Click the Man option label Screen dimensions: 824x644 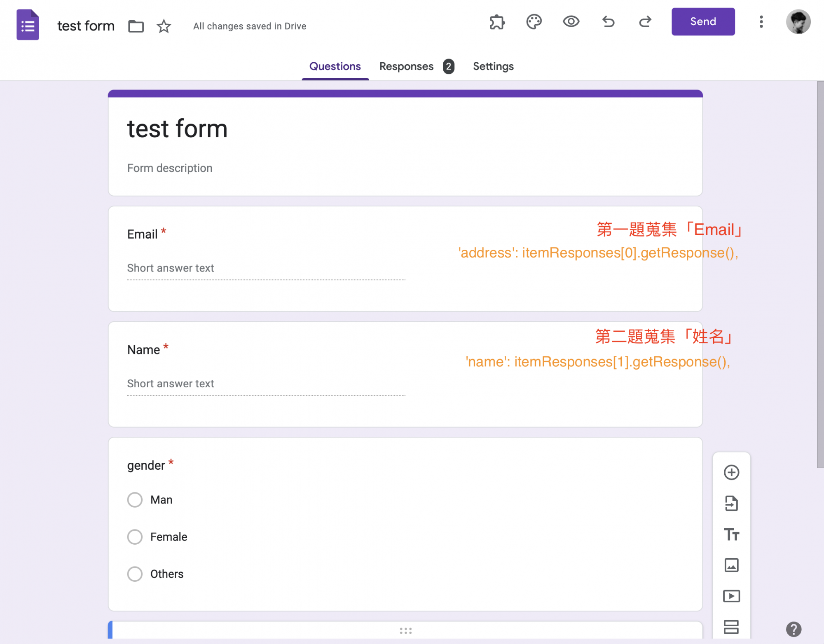(162, 500)
